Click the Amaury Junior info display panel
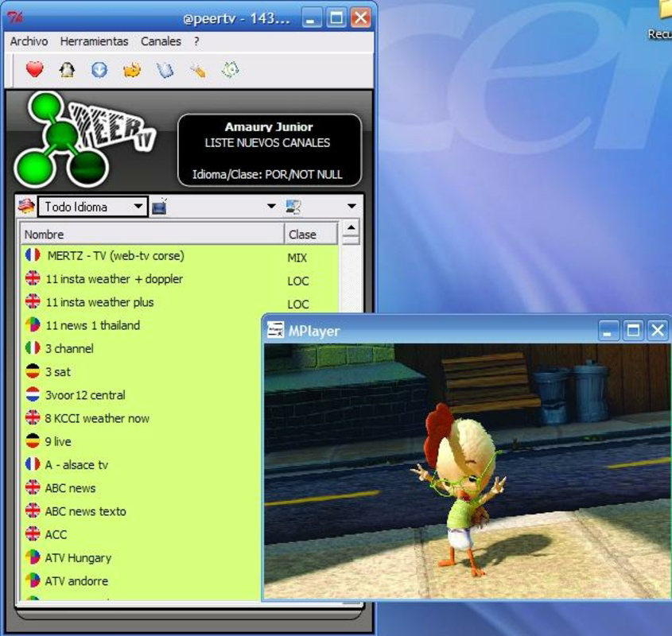The width and height of the screenshot is (672, 636). tap(270, 150)
